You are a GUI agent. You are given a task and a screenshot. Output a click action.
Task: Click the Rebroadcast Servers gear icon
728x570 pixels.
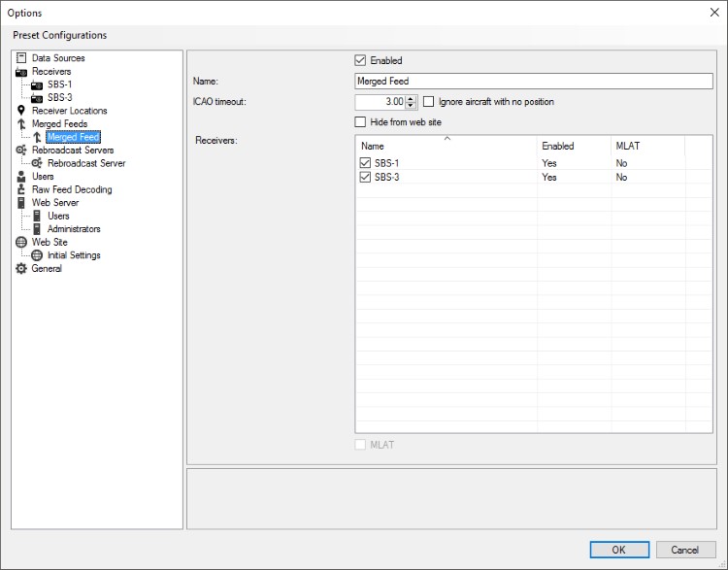(21, 151)
